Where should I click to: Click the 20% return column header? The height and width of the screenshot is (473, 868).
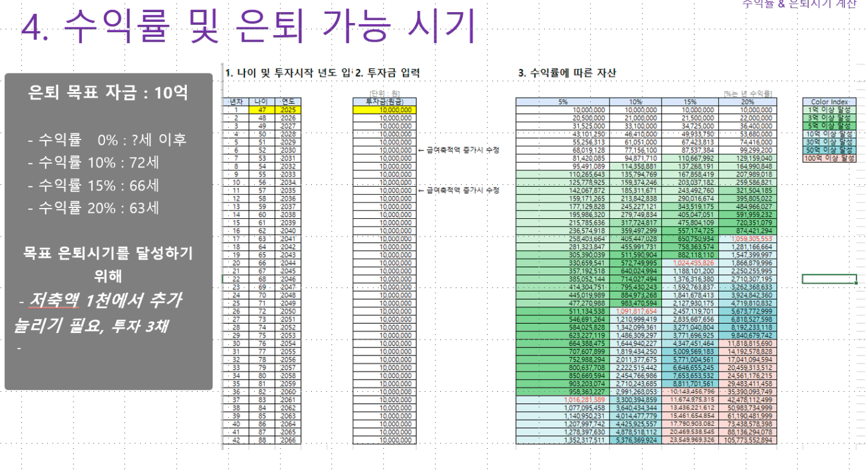pos(747,102)
